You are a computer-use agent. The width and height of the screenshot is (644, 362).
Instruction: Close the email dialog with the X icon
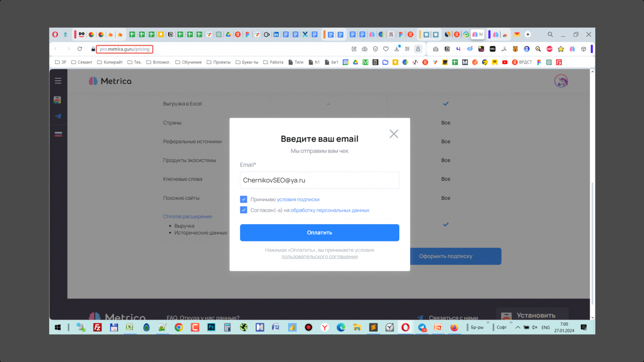[394, 134]
